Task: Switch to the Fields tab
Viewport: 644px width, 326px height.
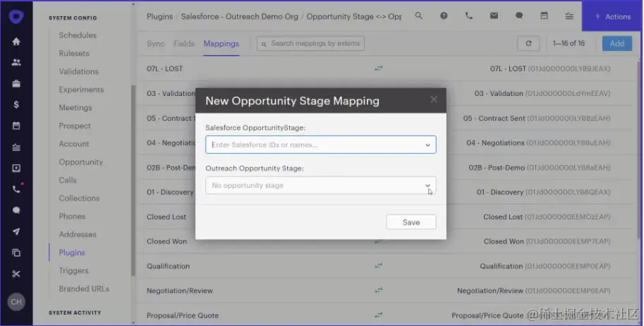Action: coord(183,44)
